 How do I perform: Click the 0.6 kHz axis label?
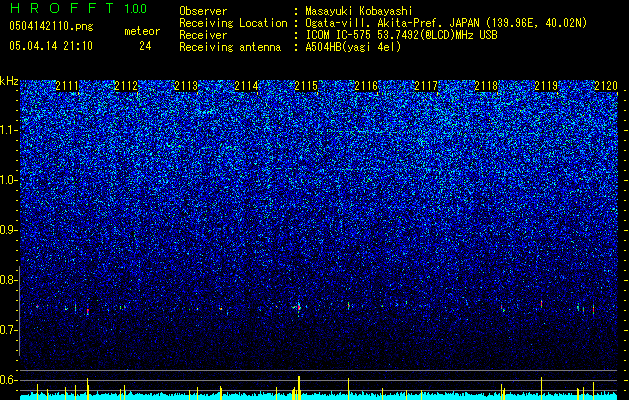pyautogui.click(x=8, y=380)
